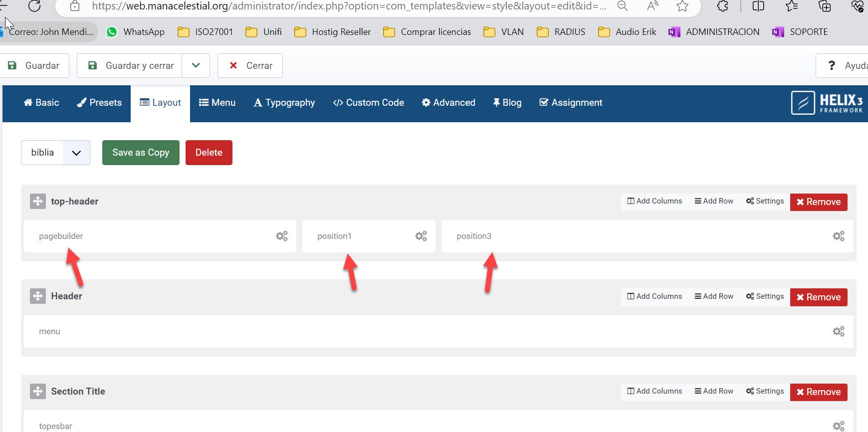Click the site lock icon in address bar

(75, 6)
